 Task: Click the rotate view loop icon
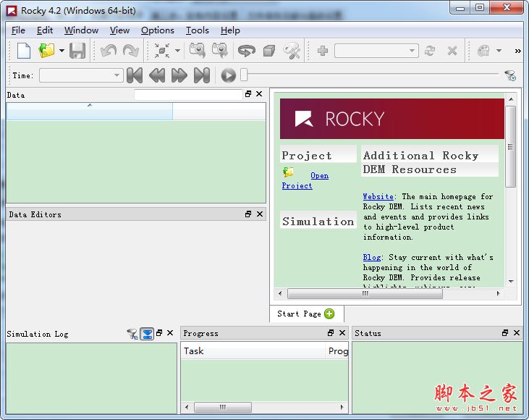point(247,51)
